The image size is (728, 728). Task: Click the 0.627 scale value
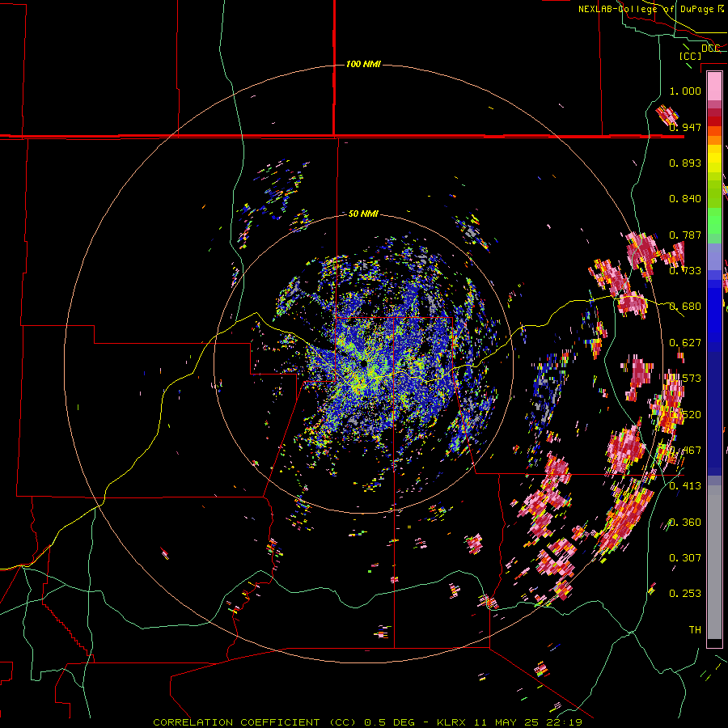pyautogui.click(x=685, y=343)
